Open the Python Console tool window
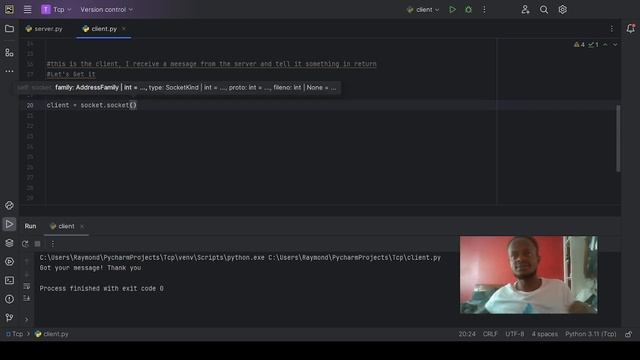The width and height of the screenshot is (640, 360). pos(9,205)
